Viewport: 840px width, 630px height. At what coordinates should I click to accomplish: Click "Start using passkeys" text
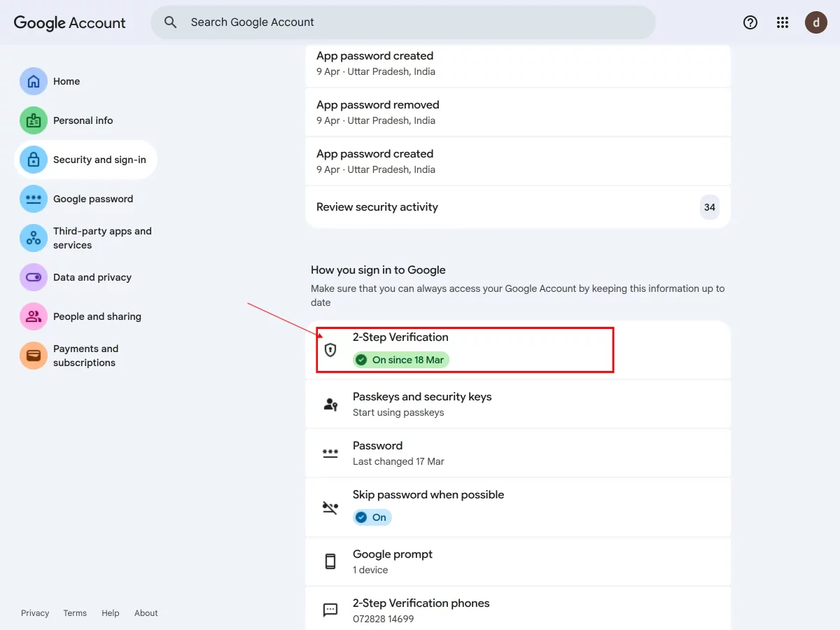[x=398, y=412]
